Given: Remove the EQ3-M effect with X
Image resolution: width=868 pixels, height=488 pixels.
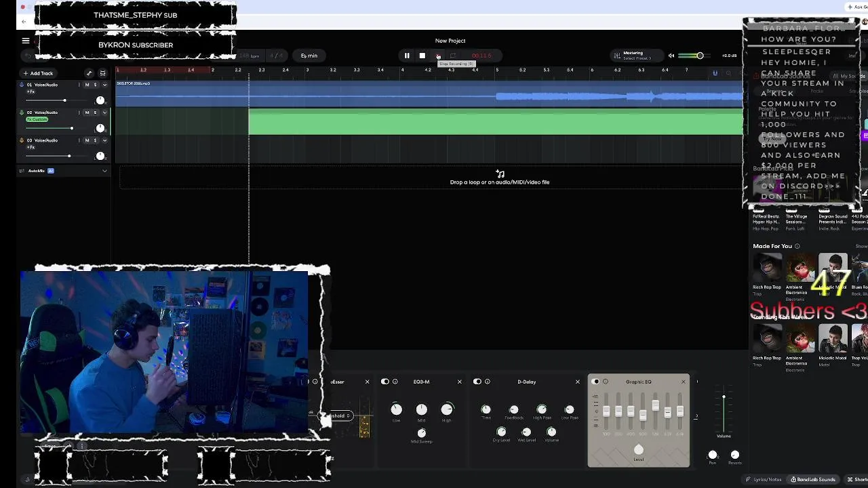Looking at the screenshot, I should coord(459,382).
